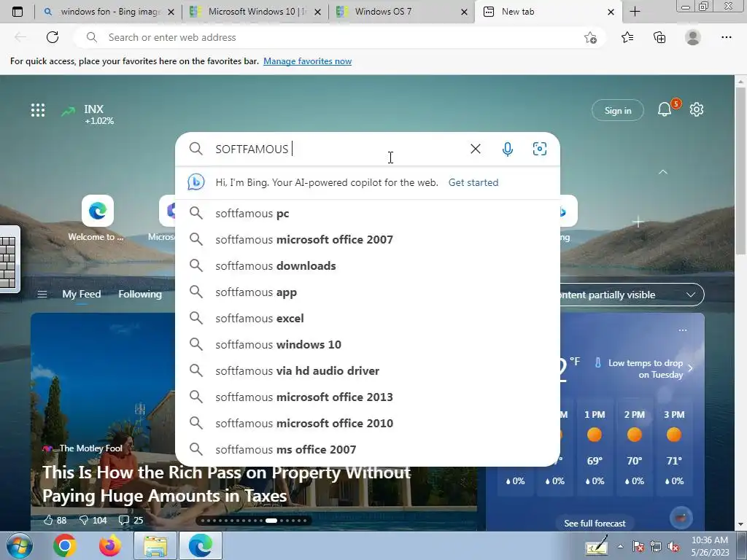Open the weather card ellipsis menu
This screenshot has height=560, width=747.
[682, 330]
